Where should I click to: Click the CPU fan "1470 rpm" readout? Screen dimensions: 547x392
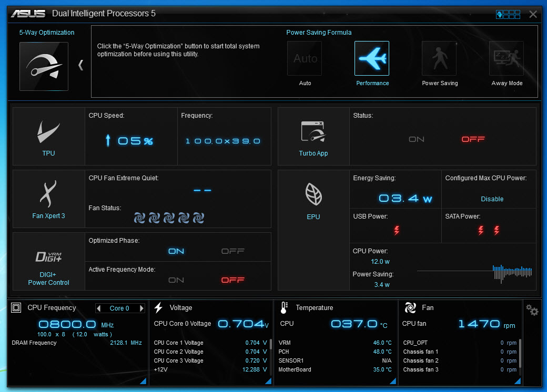pyautogui.click(x=487, y=324)
